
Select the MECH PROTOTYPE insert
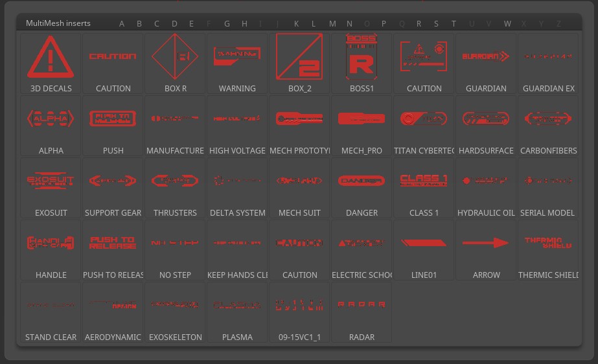[x=299, y=126]
